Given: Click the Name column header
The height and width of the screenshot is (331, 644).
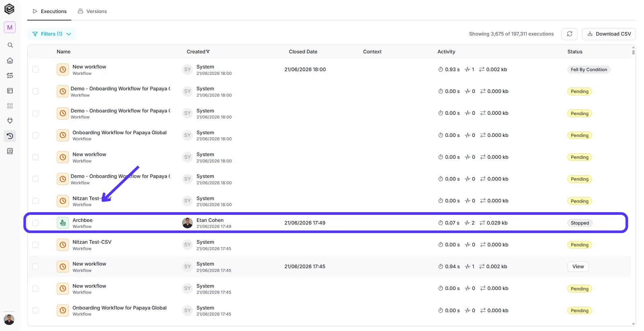Looking at the screenshot, I should coord(63,52).
